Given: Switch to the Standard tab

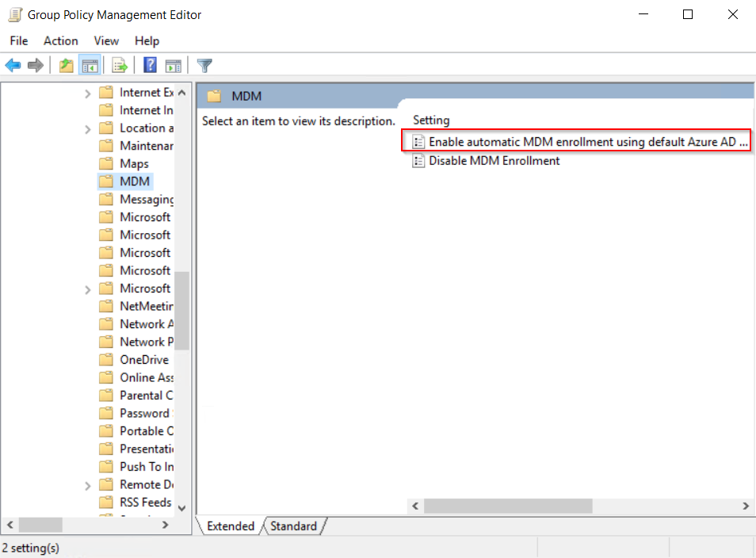Looking at the screenshot, I should tap(294, 526).
